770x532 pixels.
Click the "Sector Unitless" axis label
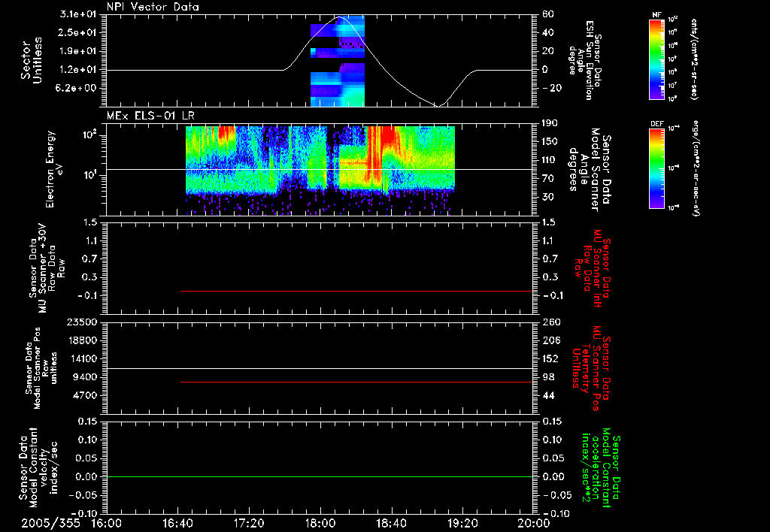click(32, 60)
